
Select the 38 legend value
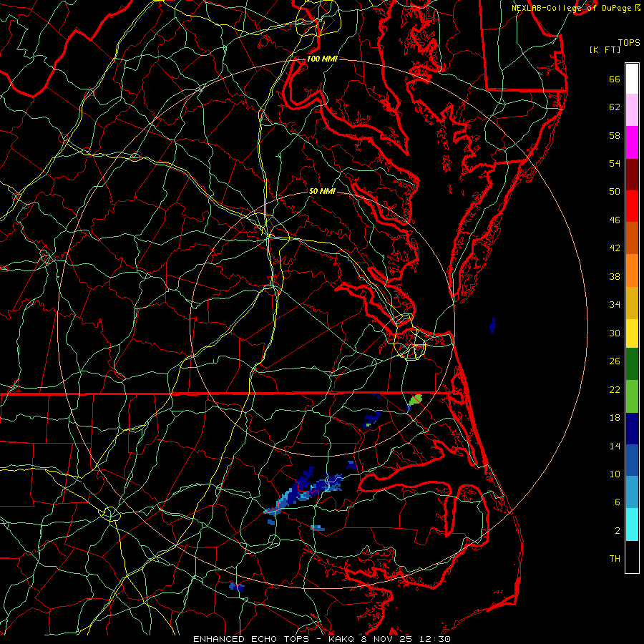615,276
